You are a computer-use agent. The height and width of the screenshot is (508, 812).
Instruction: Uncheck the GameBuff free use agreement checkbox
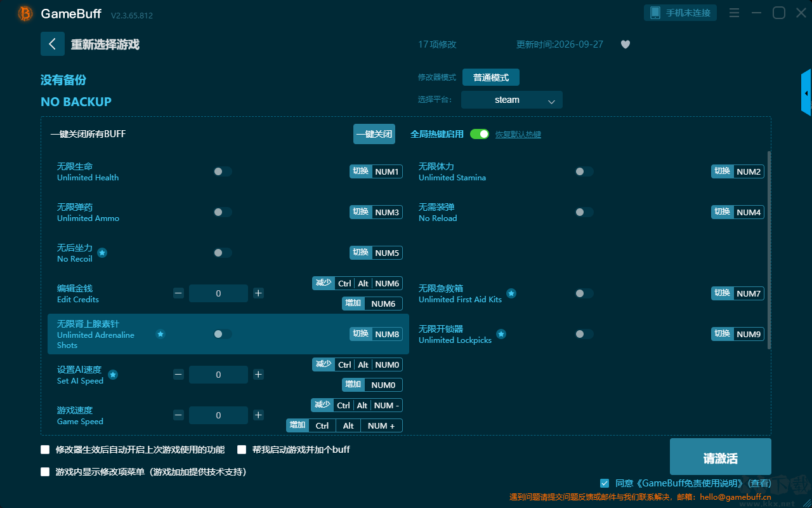[605, 483]
